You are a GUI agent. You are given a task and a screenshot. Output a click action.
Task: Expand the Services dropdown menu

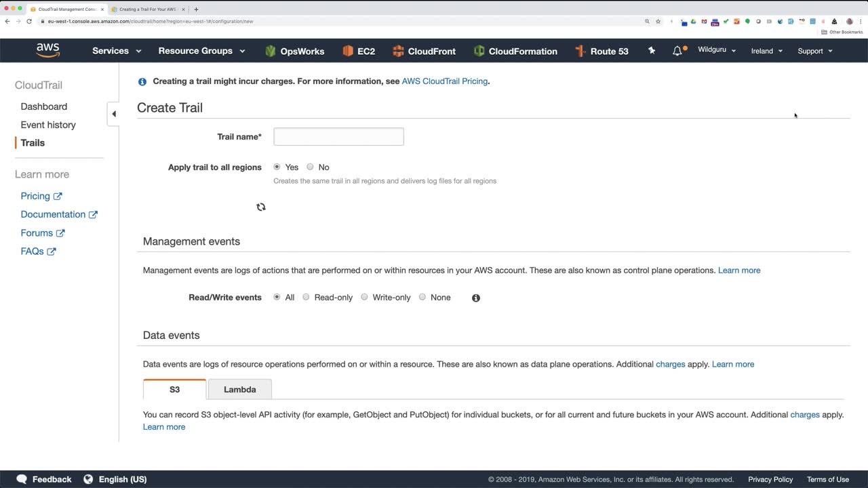[x=117, y=51]
